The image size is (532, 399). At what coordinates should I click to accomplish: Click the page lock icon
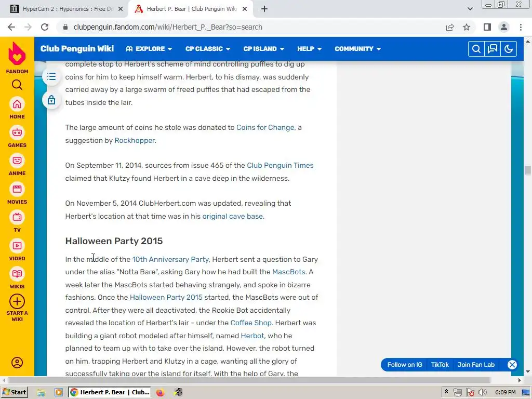pyautogui.click(x=51, y=100)
